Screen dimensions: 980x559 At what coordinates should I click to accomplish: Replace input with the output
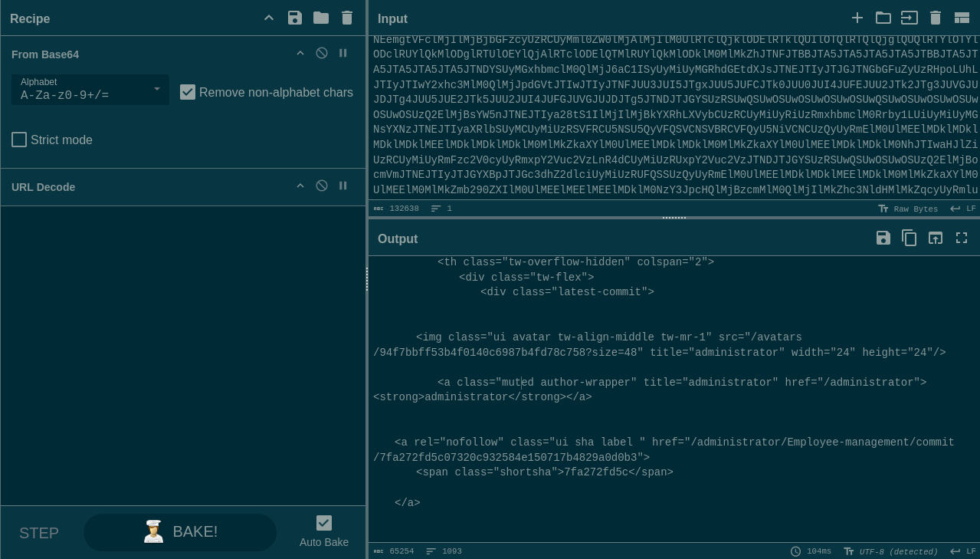[x=935, y=238]
